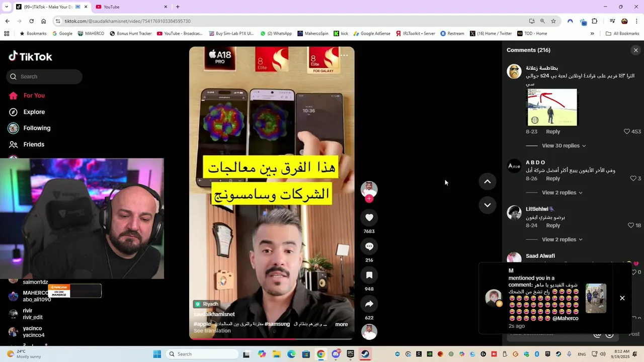Open the Windows Start menu
This screenshot has height=362, width=644.
coord(157,354)
